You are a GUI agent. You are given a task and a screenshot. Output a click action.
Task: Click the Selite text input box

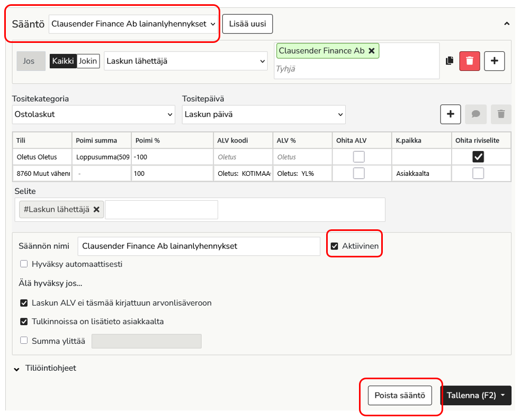[161, 209]
